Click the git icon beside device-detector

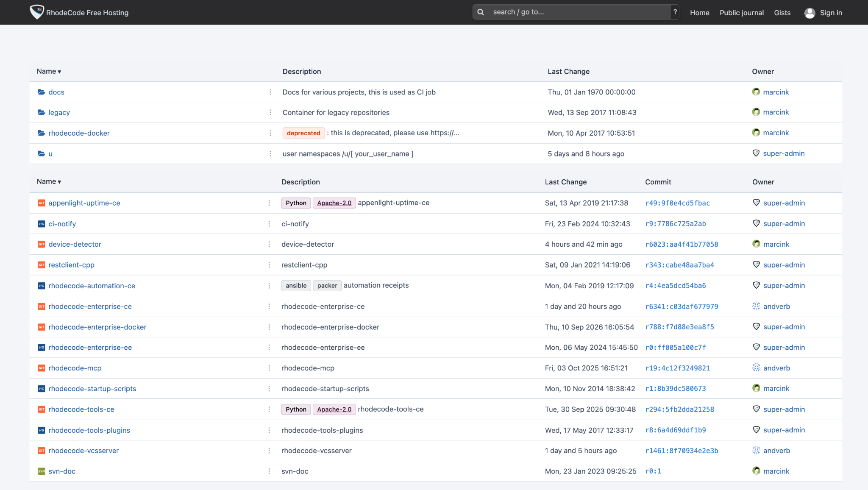tap(42, 244)
